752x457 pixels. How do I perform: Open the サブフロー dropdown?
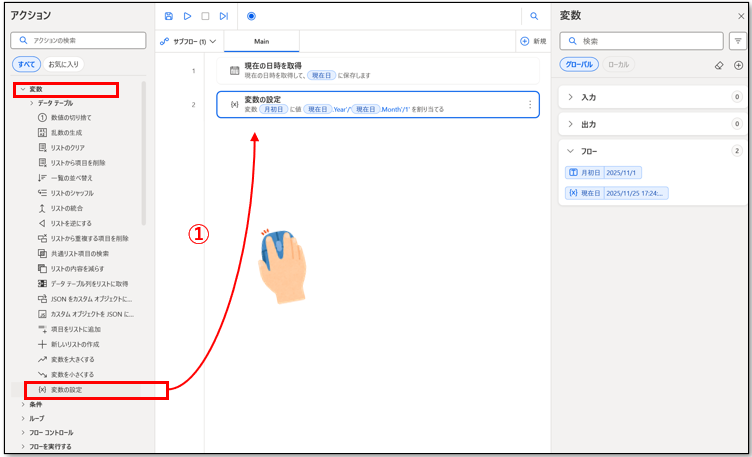188,41
